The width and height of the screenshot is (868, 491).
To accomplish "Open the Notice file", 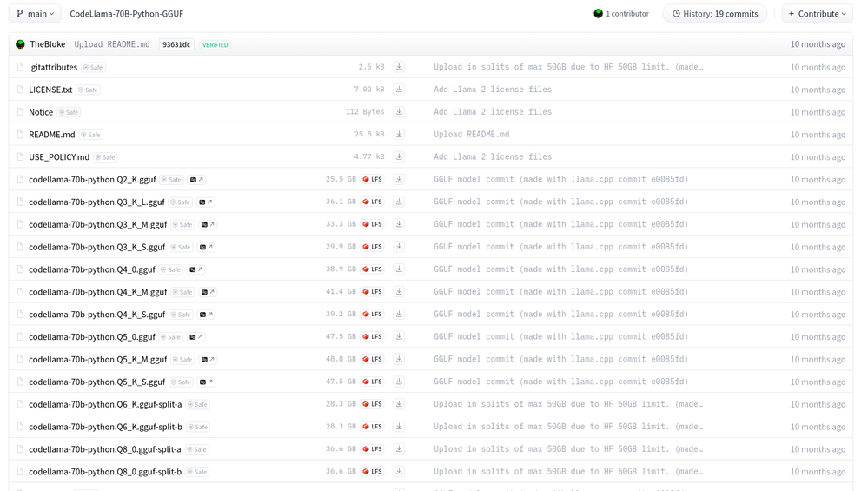I will pyautogui.click(x=41, y=112).
